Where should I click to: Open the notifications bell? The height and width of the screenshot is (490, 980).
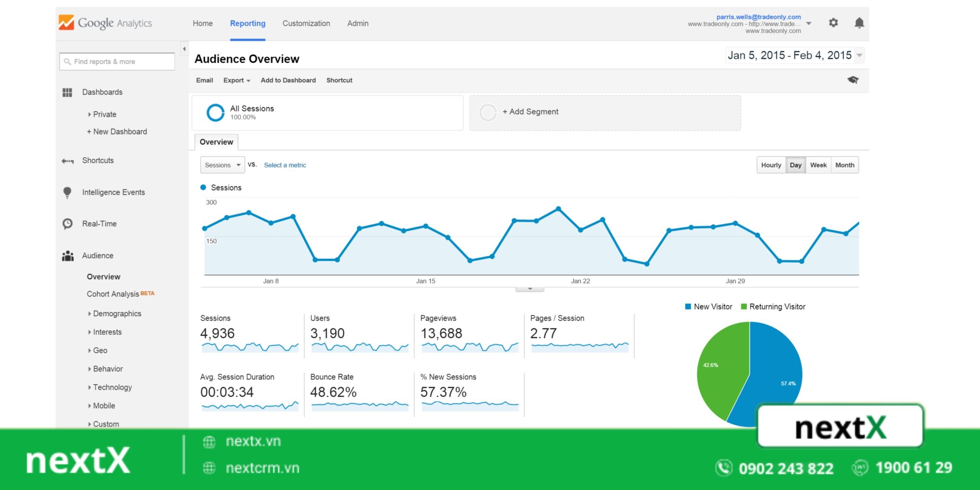pyautogui.click(x=859, y=23)
